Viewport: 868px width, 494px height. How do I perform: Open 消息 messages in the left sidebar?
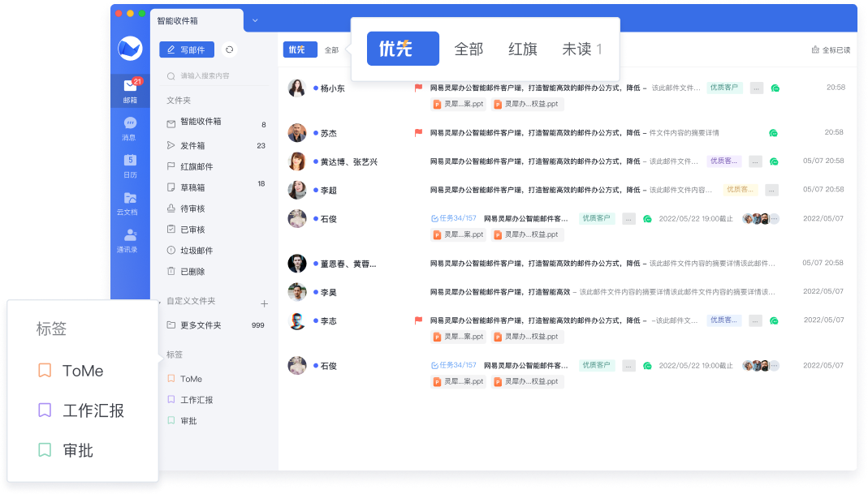click(x=130, y=127)
